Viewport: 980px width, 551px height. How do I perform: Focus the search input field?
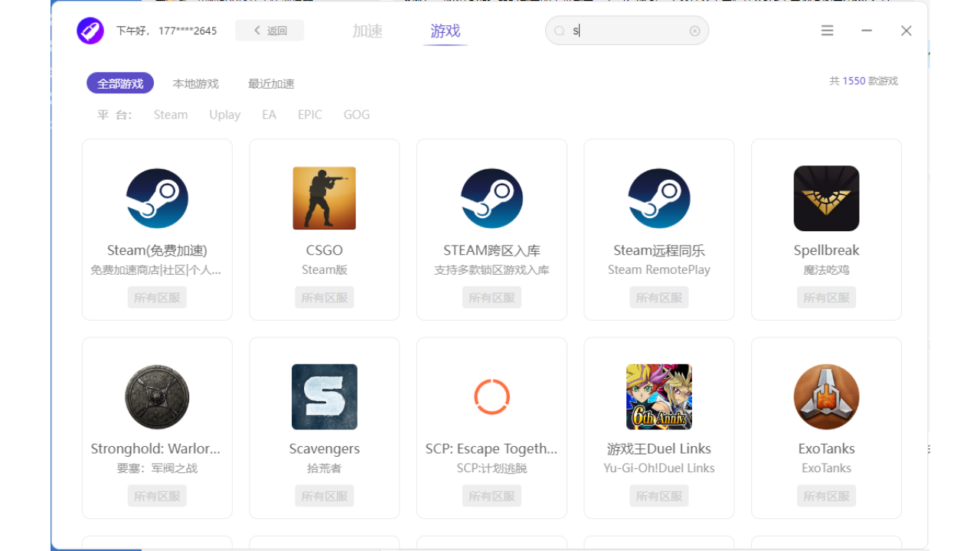point(627,31)
